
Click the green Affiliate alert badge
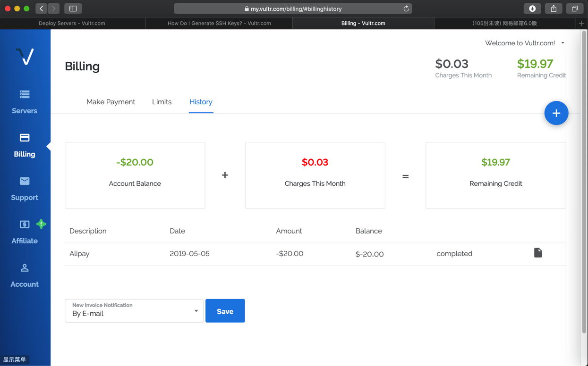tap(41, 224)
